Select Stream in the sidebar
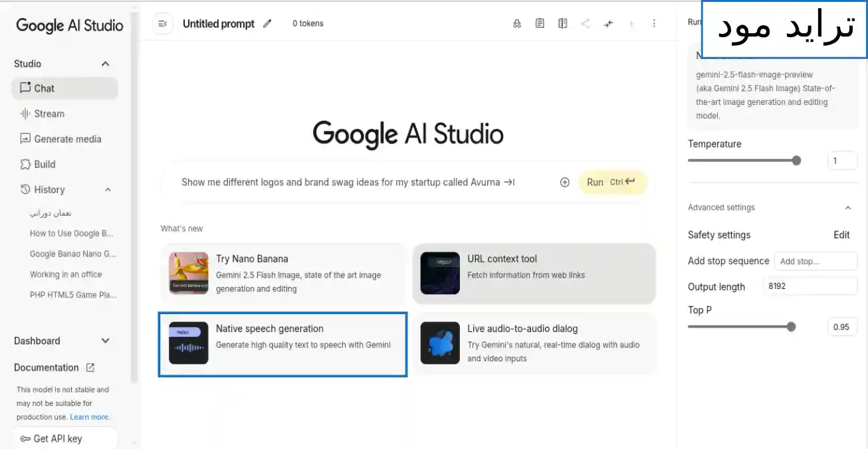 click(x=49, y=114)
